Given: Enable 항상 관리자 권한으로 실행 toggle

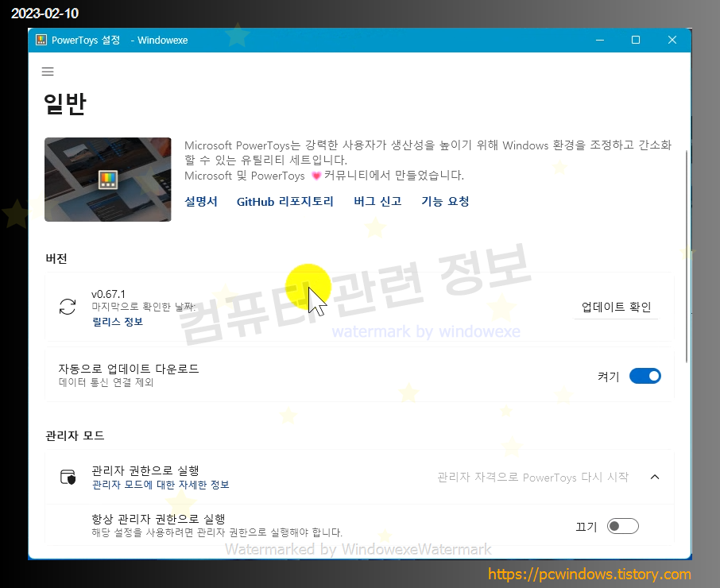Looking at the screenshot, I should [x=623, y=526].
